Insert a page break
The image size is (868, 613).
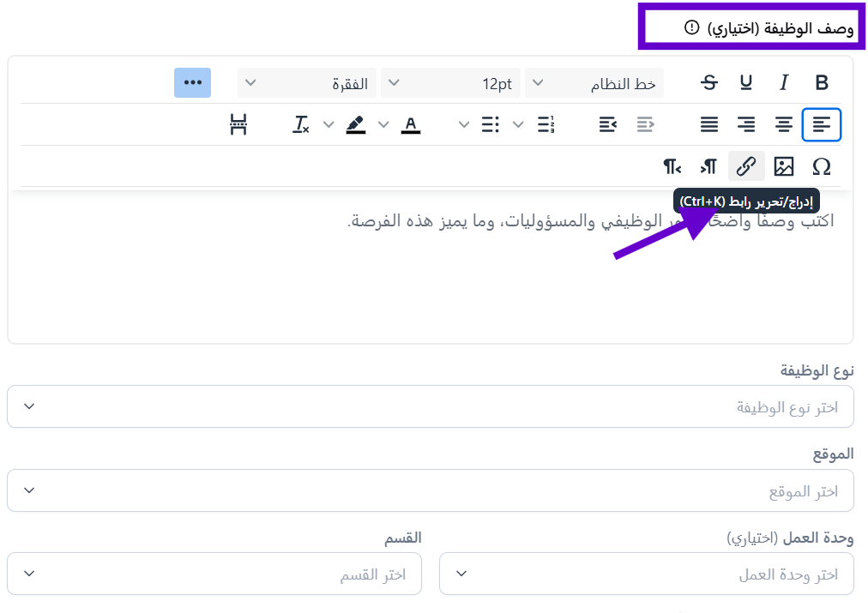(x=238, y=124)
